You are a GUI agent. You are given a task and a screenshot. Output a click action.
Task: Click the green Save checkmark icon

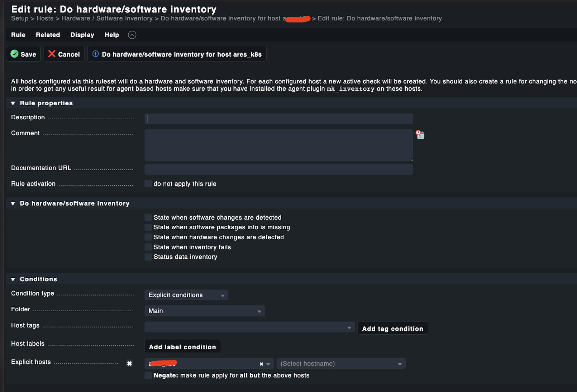14,54
